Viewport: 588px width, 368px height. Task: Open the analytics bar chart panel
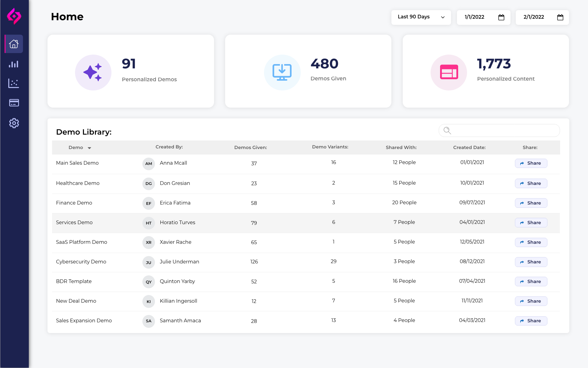point(14,64)
